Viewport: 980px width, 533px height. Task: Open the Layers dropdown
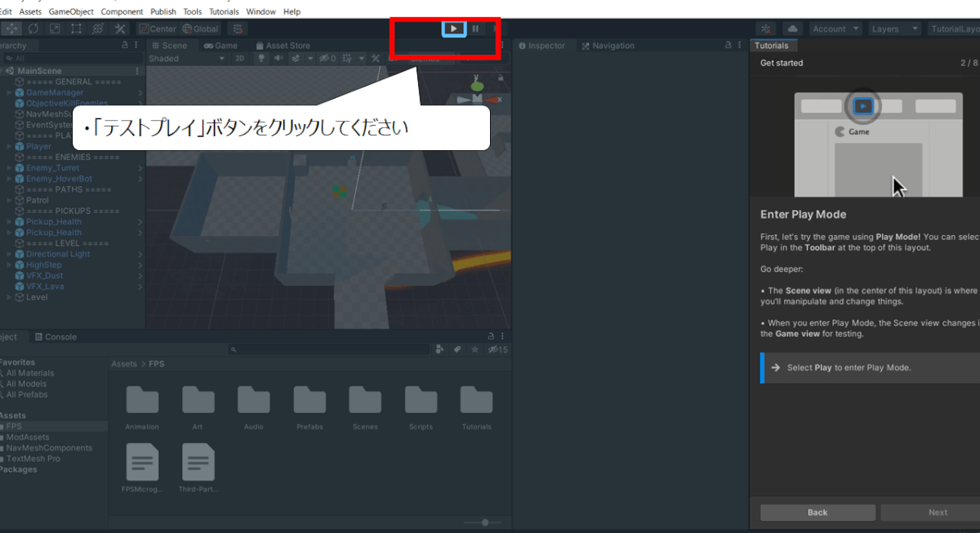tap(895, 29)
